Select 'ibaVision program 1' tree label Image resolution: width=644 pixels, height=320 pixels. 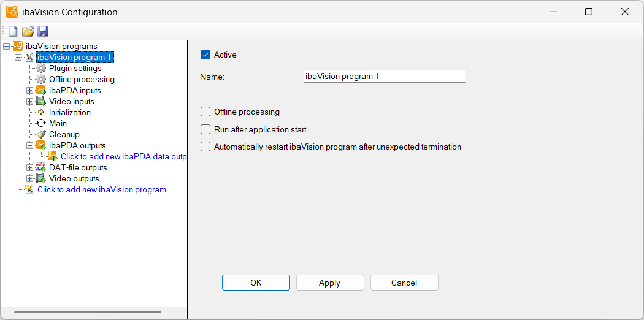[x=75, y=57]
